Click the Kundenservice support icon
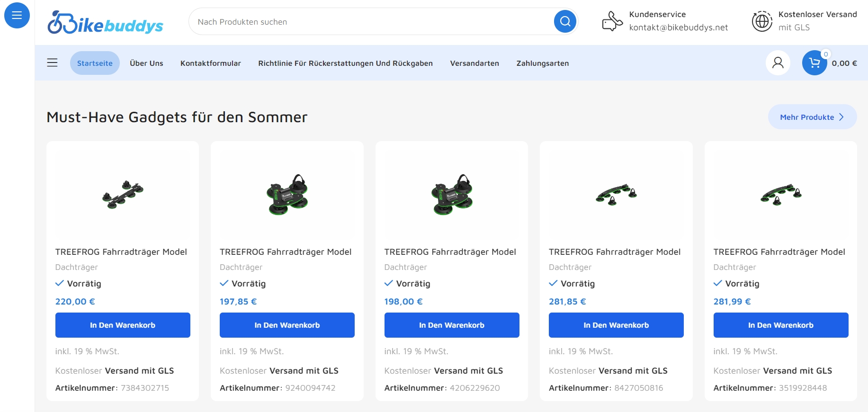The image size is (868, 412). pyautogui.click(x=612, y=21)
